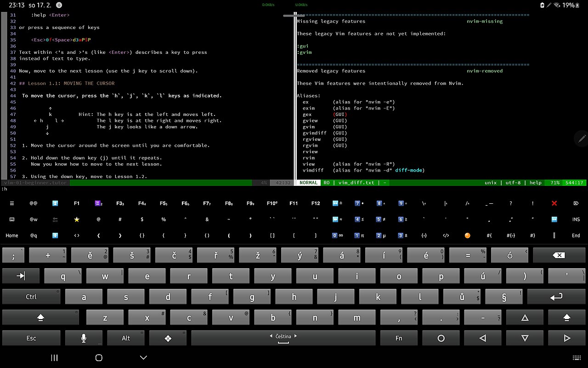Tap the </> tag key in the extra row
This screenshot has width=588, height=368.
tap(446, 236)
